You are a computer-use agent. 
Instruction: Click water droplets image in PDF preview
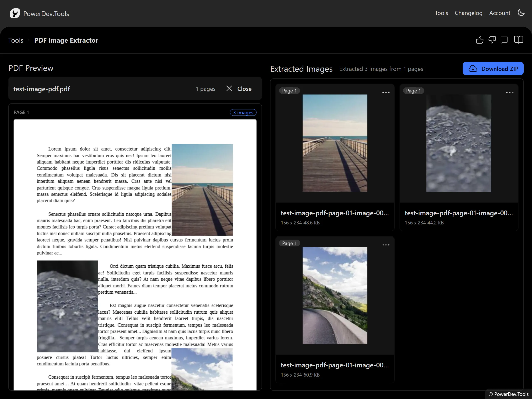click(67, 306)
